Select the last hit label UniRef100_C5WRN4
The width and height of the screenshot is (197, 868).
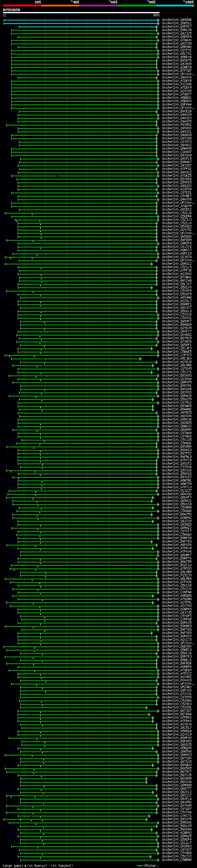177,860
